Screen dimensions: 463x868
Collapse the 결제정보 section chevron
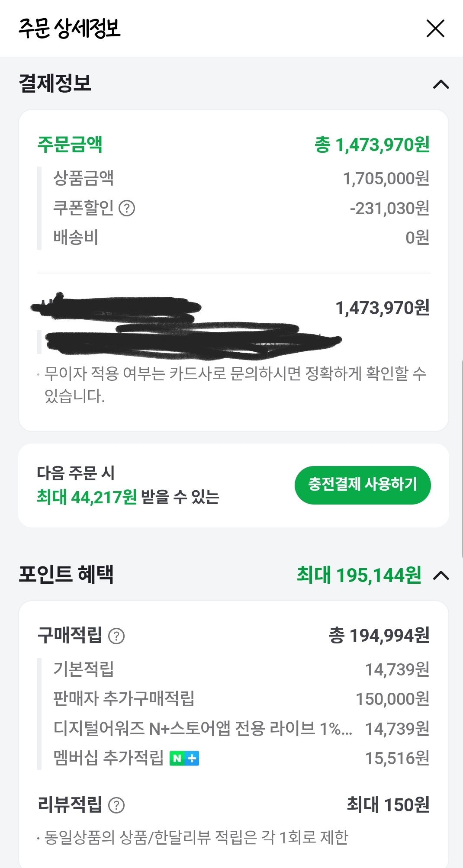(x=441, y=84)
